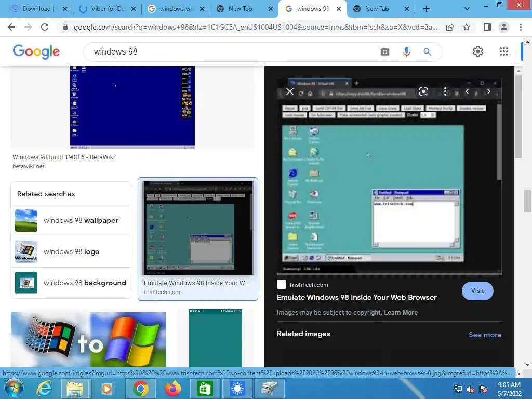The image size is (532, 399).
Task: Open the green store app in taskbar
Action: 205,389
